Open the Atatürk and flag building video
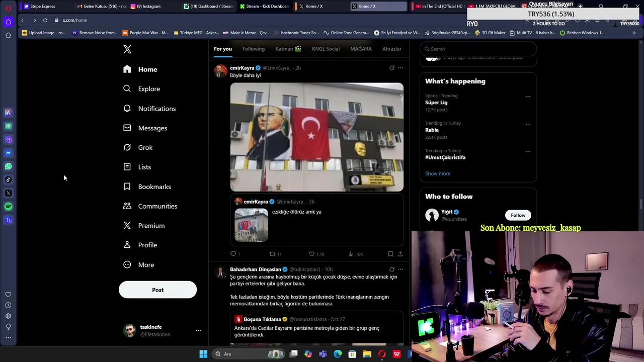Screen dimensions: 644x362 pyautogui.click(x=316, y=137)
